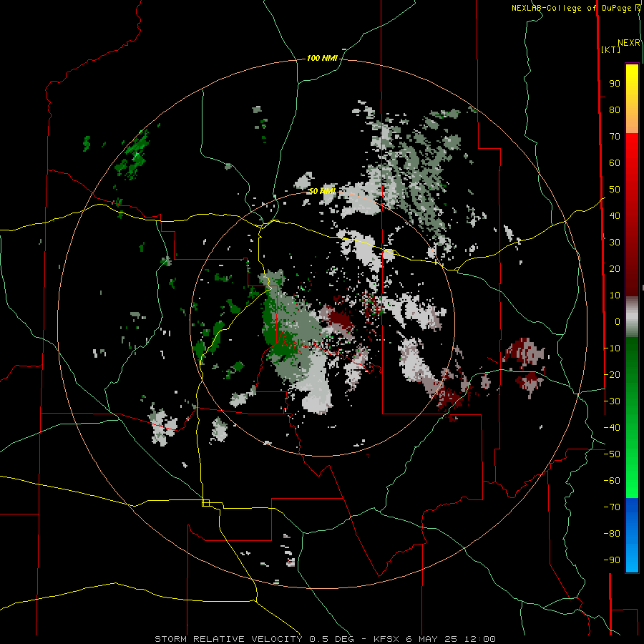
Task: Click the -50 tick label on scale
Action: coord(612,454)
